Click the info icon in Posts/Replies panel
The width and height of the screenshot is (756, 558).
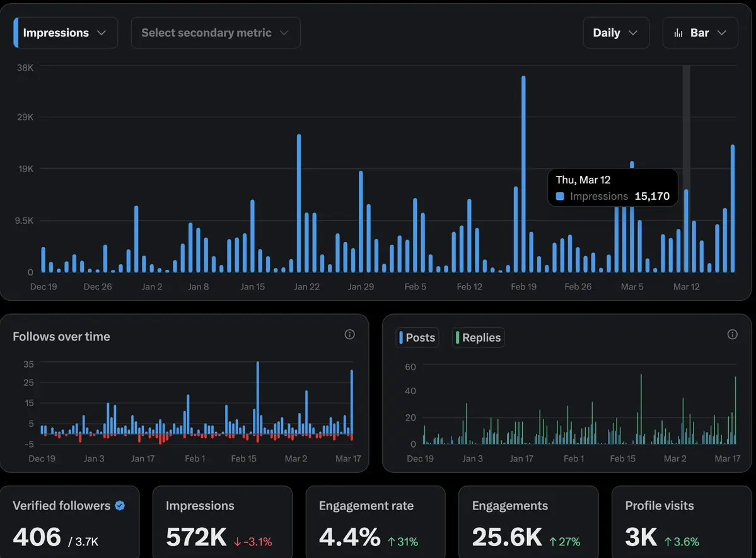click(732, 334)
